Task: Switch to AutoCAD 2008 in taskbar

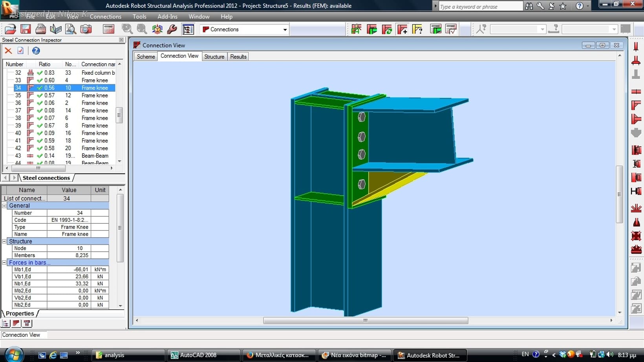Action: (x=198, y=355)
